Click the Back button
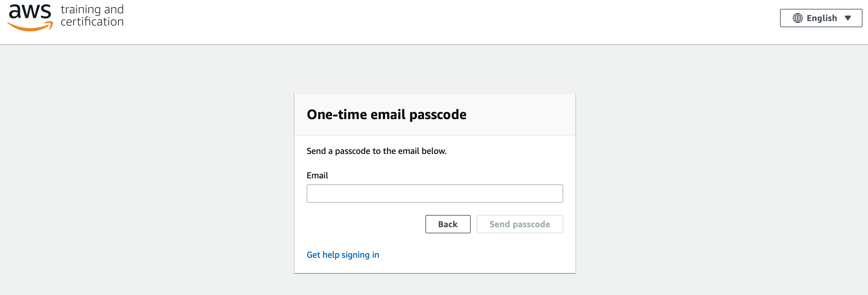Image resolution: width=868 pixels, height=295 pixels. tap(448, 224)
